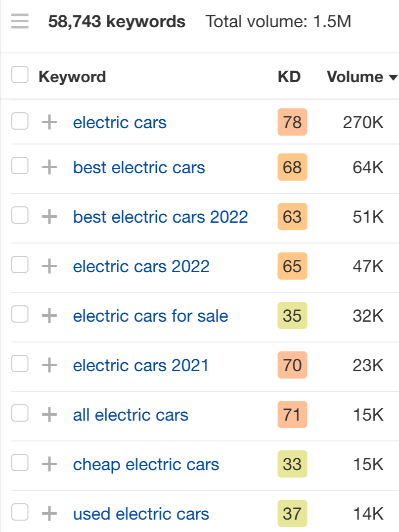Click the plus icon beside cheap electric cars
The width and height of the screenshot is (399, 532).
pyautogui.click(x=48, y=464)
